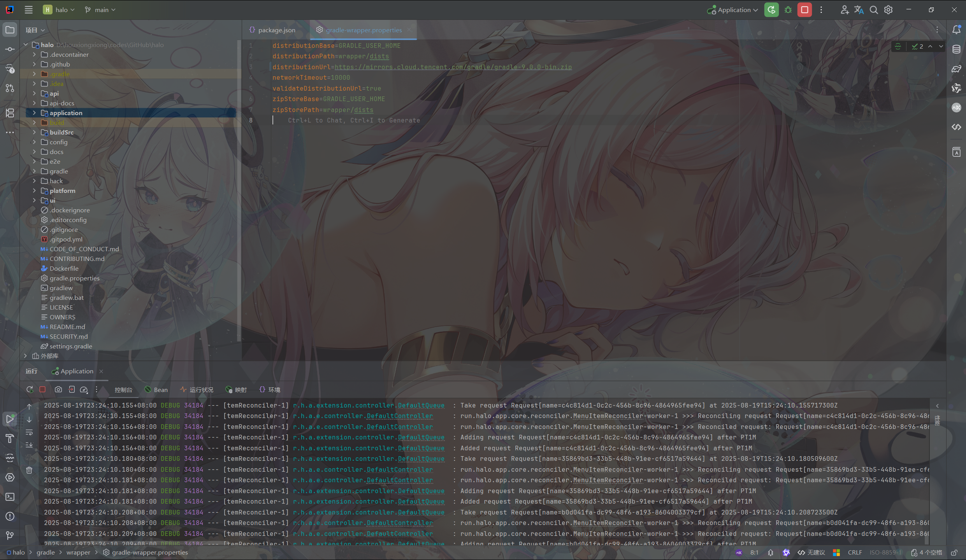Click the Clear All trash icon in console
Image resolution: width=966 pixels, height=560 pixels.
point(29,471)
